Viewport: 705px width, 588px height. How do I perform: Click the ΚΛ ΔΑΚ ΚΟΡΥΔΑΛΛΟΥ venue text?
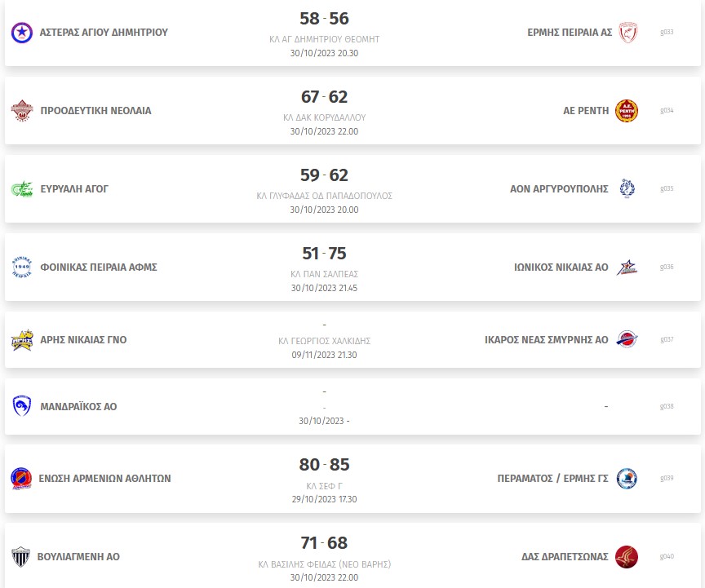(324, 117)
